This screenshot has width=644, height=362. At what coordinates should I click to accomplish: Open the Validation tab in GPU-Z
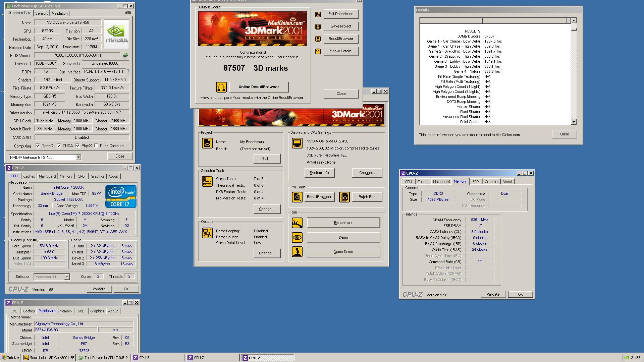(60, 13)
